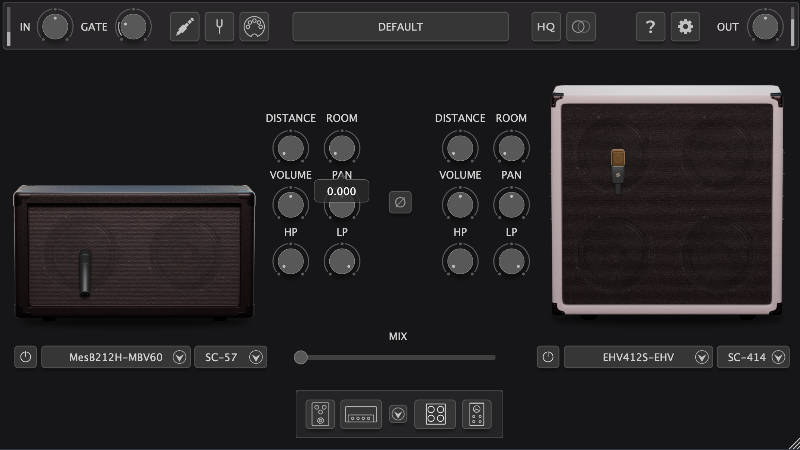Click the IN level knob
800x450 pixels.
tap(55, 27)
